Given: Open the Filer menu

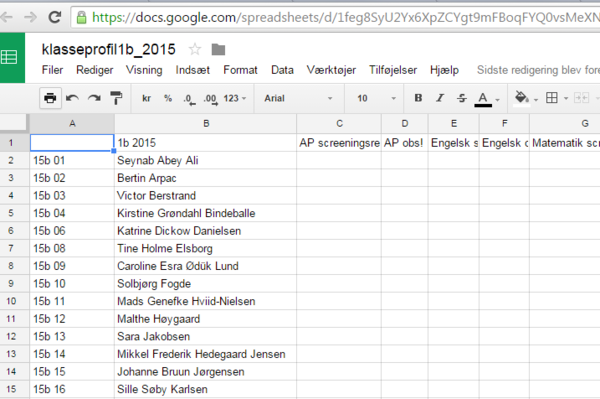Looking at the screenshot, I should tap(52, 70).
